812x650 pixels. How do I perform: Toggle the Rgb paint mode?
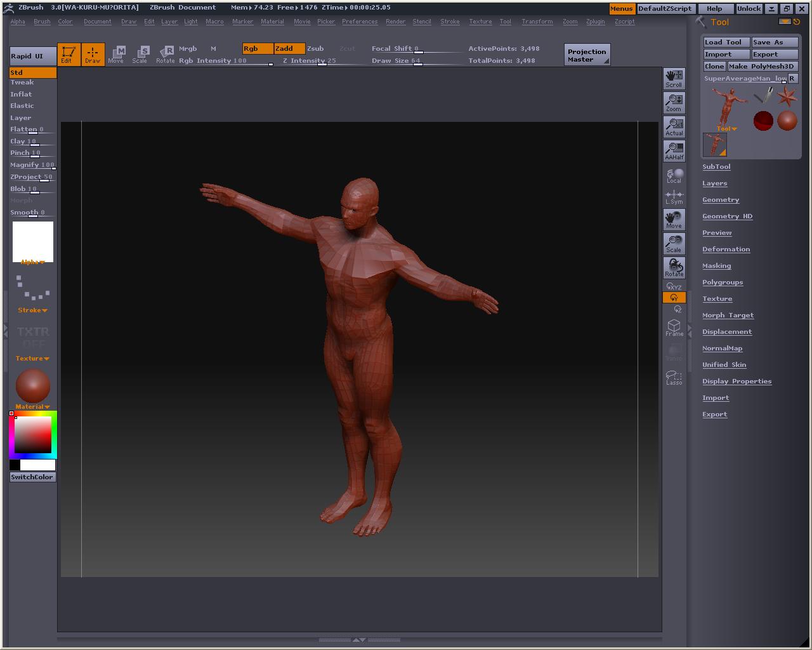(258, 49)
